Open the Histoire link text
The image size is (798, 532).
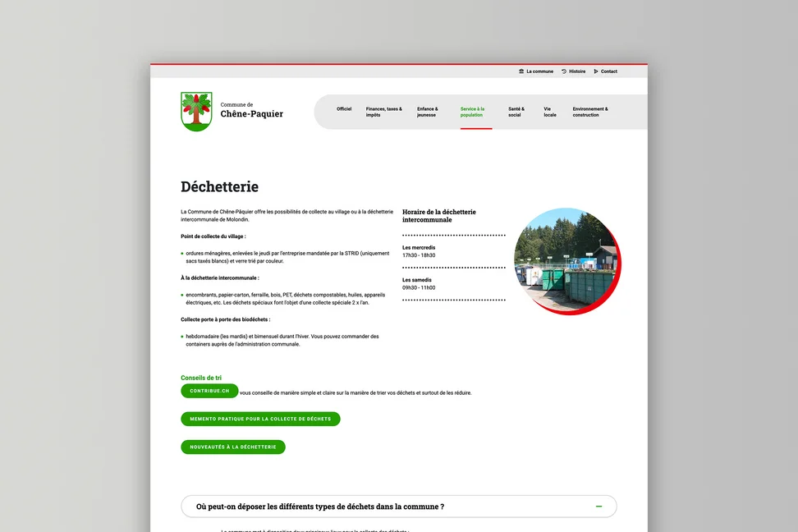point(577,71)
